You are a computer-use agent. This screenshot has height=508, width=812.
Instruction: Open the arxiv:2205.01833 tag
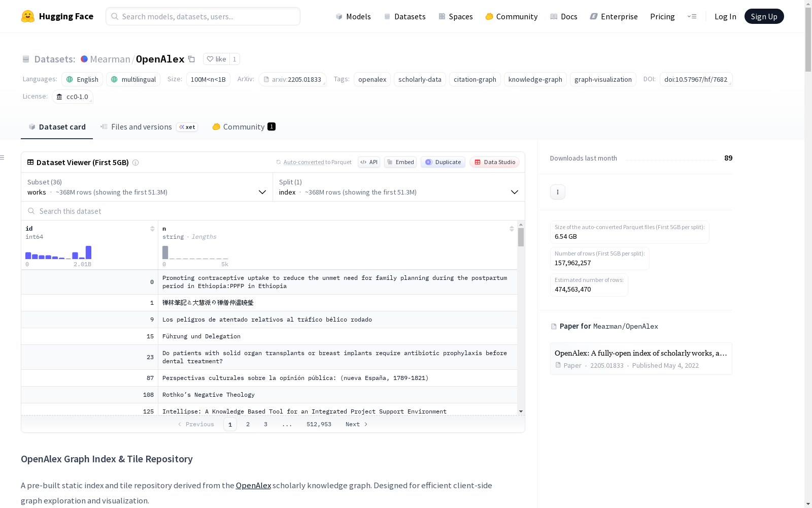tap(292, 79)
